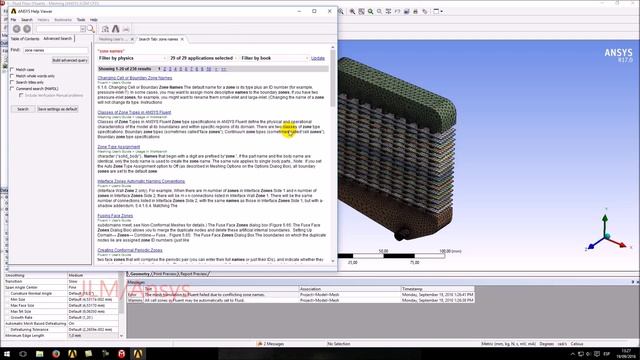Image resolution: width=640 pixels, height=360 pixels.
Task: Open the toolbar search box dropdown arrow
Action: coord(83,29)
